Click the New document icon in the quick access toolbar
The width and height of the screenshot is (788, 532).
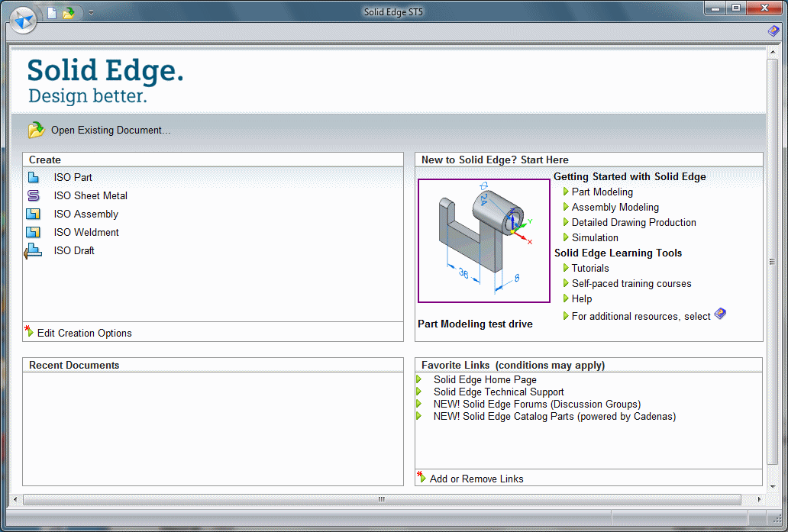(52, 12)
